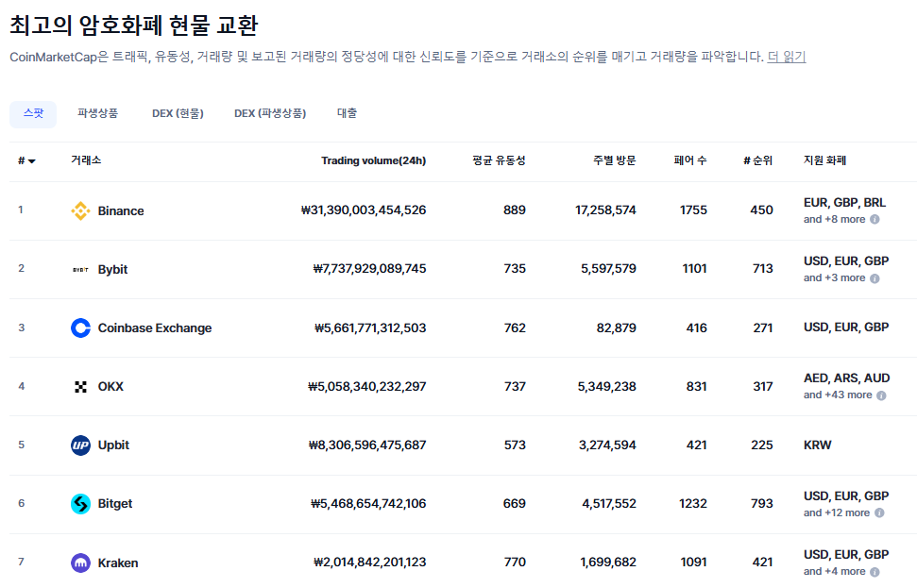Screen dimensions: 917x588
Task: Click Kraken volume ₩2,014,842,201,123
Action: 369,563
